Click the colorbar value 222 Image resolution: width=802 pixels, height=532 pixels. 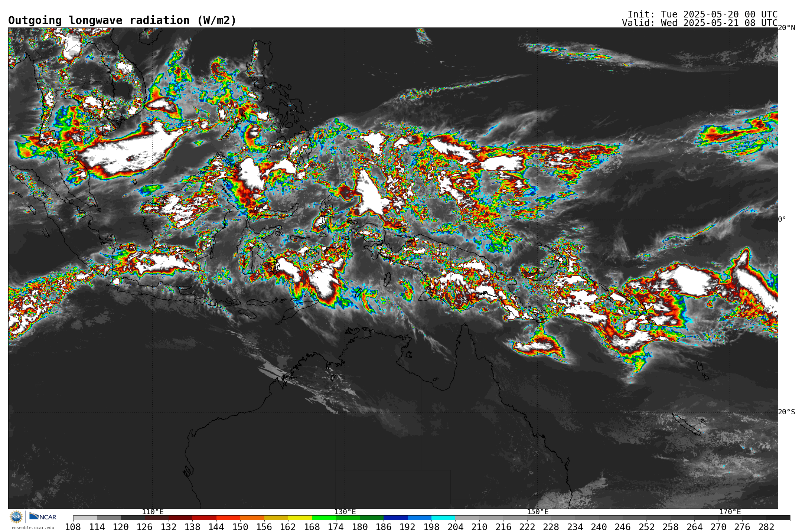point(527,527)
